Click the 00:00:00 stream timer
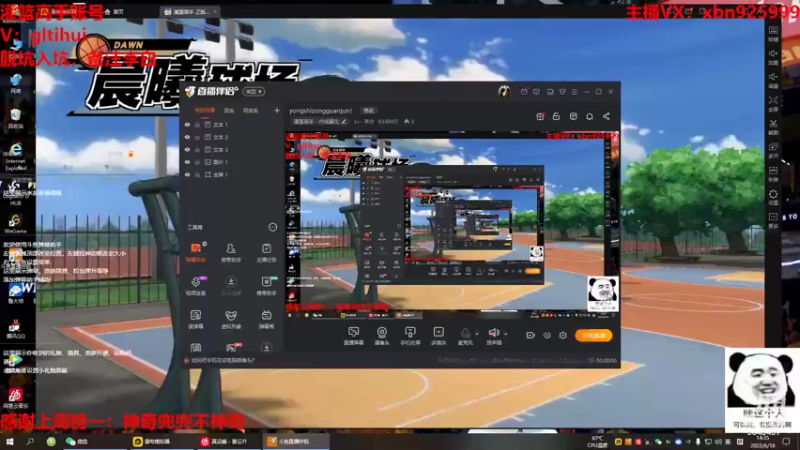The height and width of the screenshot is (450, 800). (606, 360)
